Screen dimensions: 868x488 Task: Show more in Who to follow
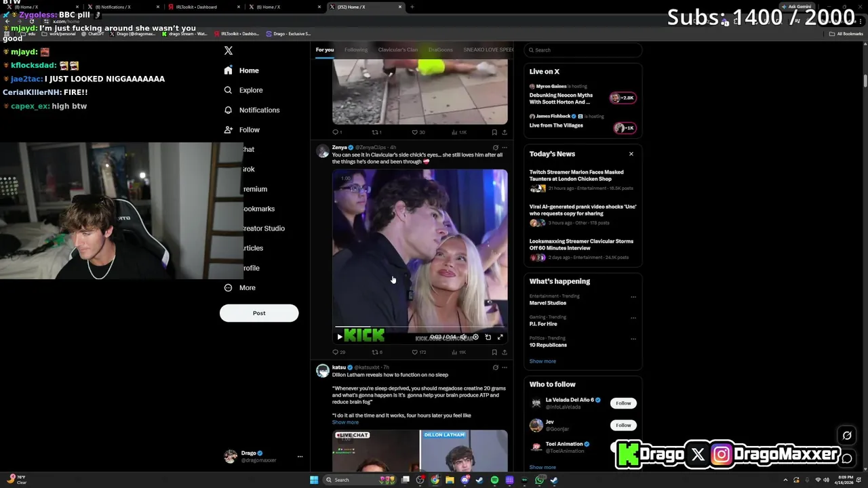[x=542, y=467]
